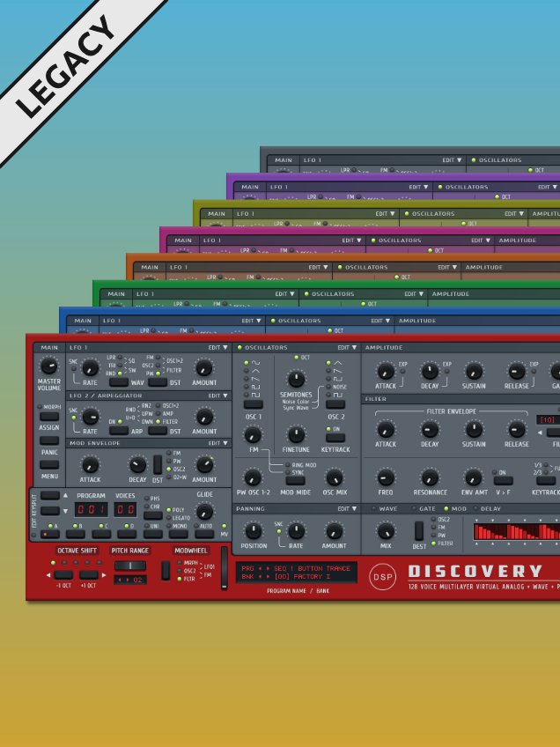Toggle layer A button

(x=50, y=534)
